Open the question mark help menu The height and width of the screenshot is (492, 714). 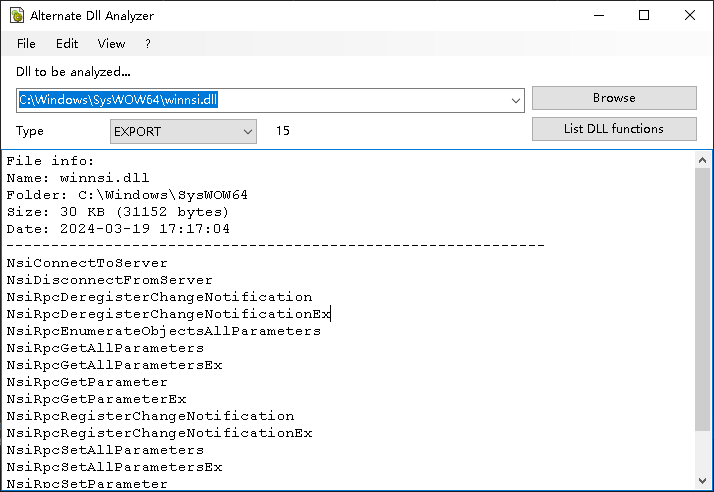[148, 44]
